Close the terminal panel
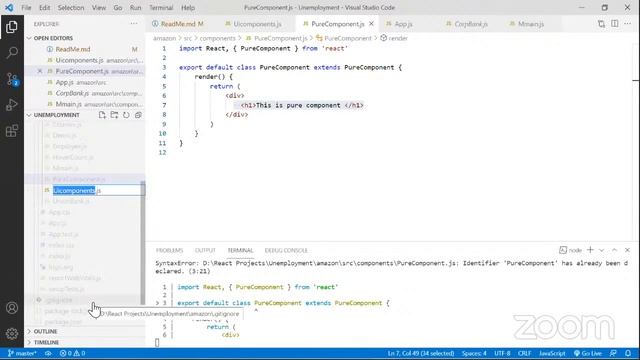Screen dimensions: 640x360 [x=627, y=250]
